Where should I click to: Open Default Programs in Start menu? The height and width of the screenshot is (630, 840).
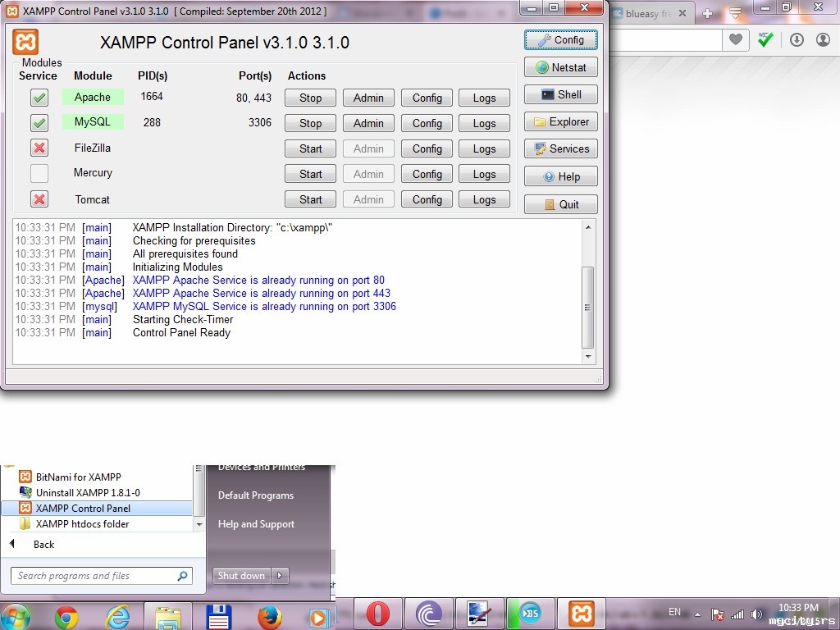256,495
